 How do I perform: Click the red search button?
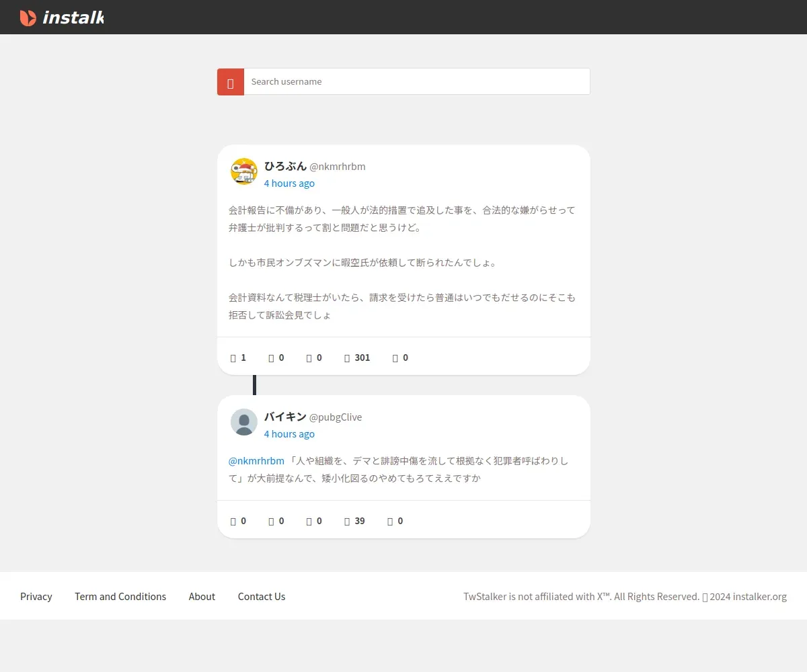[x=231, y=82]
